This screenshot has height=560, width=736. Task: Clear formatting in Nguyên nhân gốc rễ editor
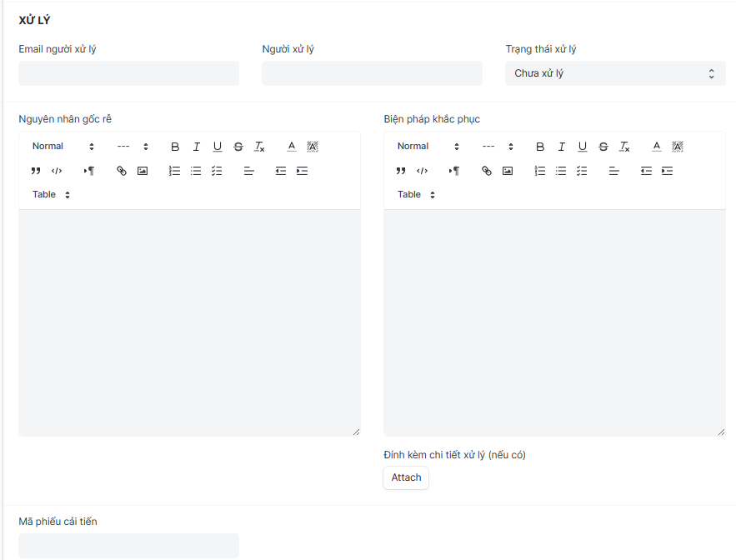click(x=260, y=147)
